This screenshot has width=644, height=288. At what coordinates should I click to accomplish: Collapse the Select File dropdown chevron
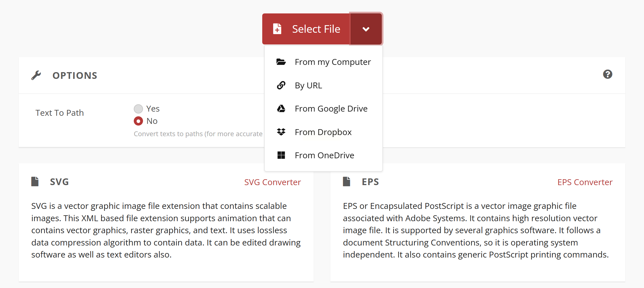[366, 29]
